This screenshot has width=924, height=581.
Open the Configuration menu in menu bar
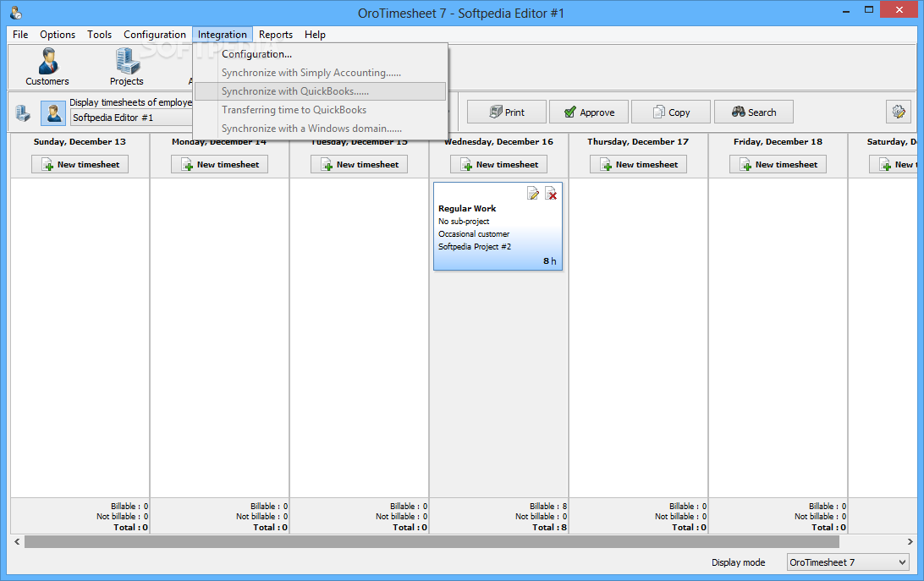[154, 35]
